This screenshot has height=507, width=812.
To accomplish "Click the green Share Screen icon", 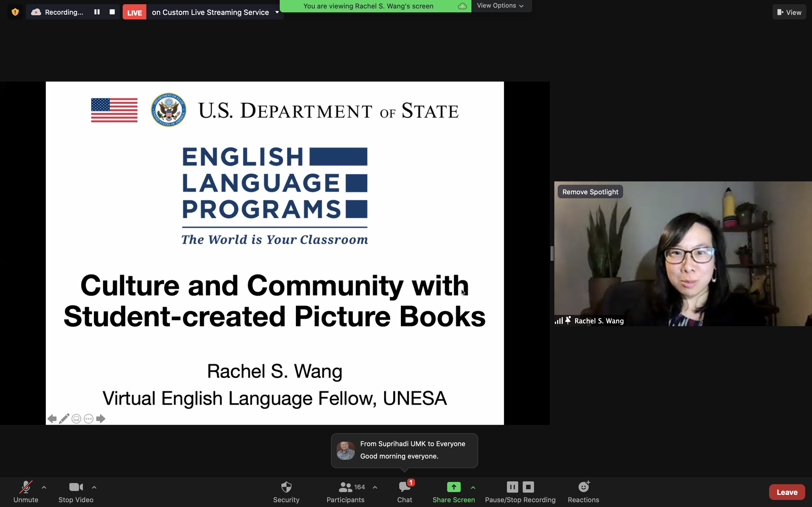I will point(454,487).
